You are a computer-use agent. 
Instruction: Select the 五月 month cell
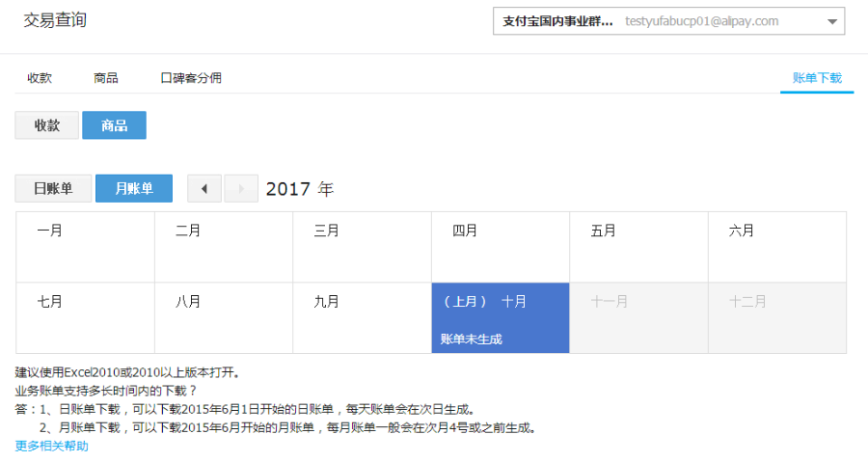click(x=638, y=247)
